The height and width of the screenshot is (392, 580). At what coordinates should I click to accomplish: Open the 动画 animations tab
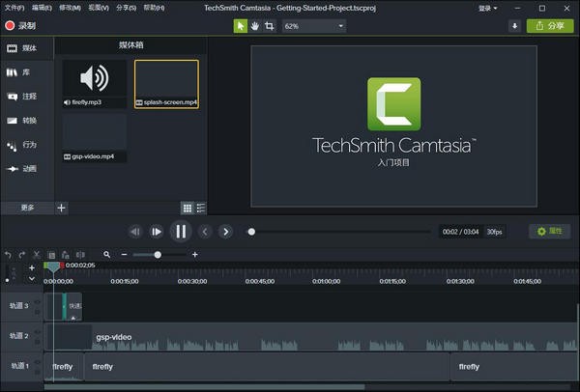pyautogui.click(x=22, y=169)
